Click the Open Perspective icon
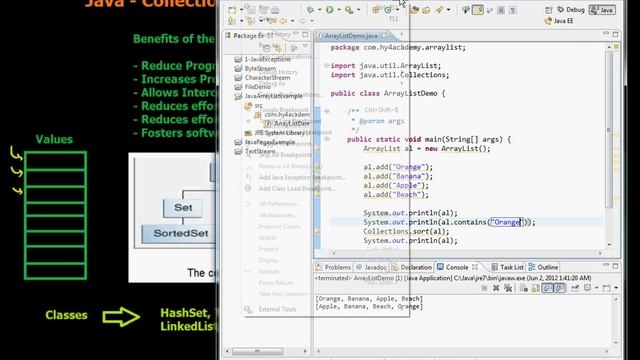 (x=548, y=10)
